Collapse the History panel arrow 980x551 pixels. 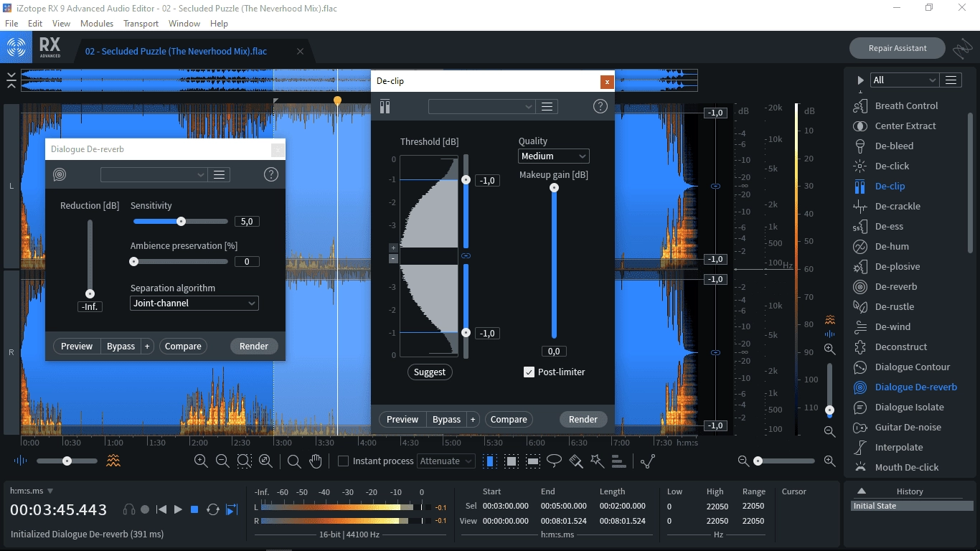pyautogui.click(x=862, y=491)
